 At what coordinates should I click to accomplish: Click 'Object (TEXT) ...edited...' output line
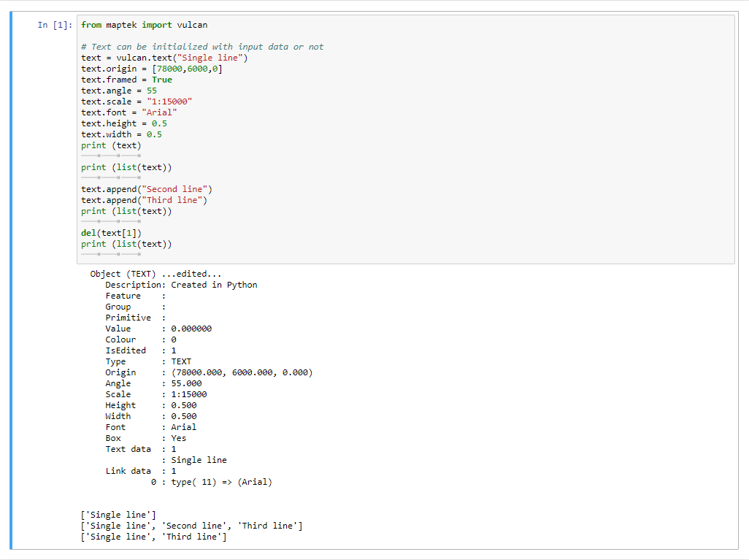pos(155,274)
